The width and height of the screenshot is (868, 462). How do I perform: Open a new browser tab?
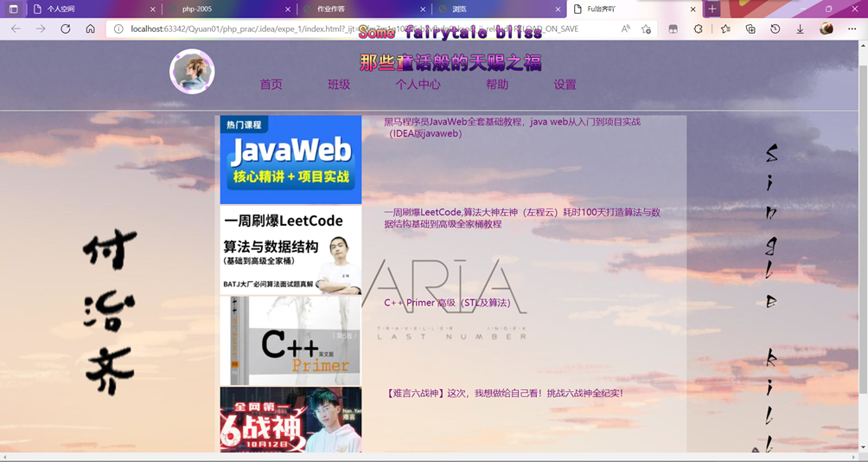pos(712,9)
